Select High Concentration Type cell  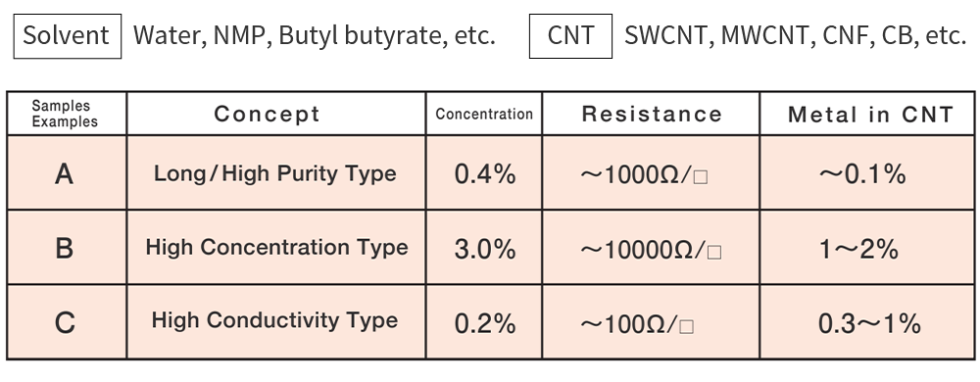click(275, 247)
